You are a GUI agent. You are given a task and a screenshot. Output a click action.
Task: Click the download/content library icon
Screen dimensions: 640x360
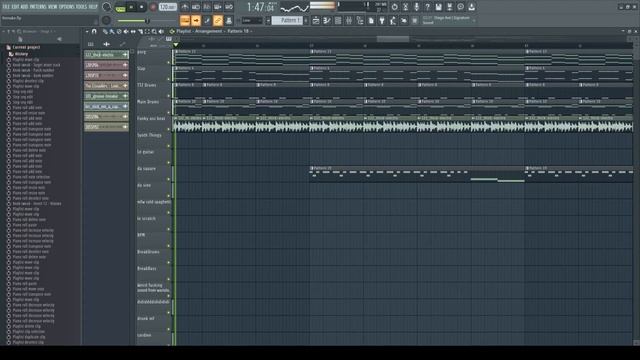(471, 7)
